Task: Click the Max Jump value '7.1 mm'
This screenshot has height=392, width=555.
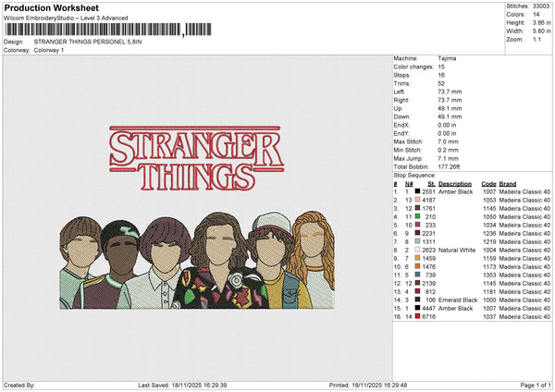Action: [x=448, y=158]
